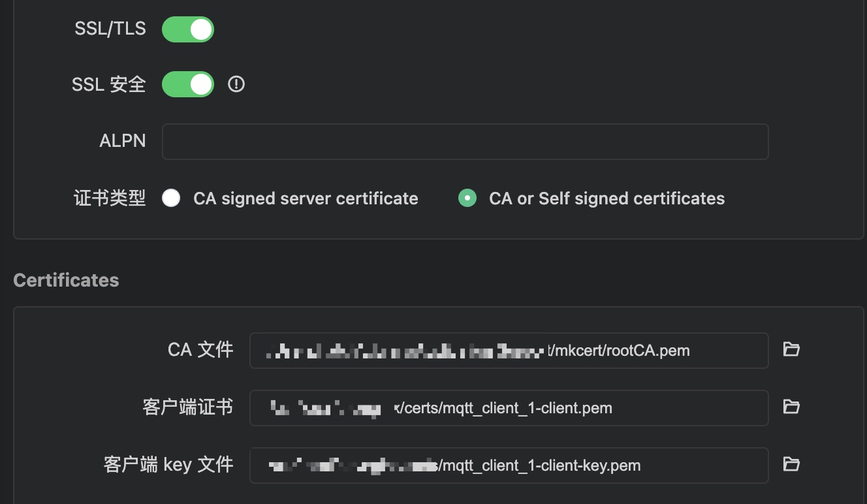This screenshot has width=867, height=504.
Task: Open folder browser for CA 文件
Action: (x=791, y=350)
